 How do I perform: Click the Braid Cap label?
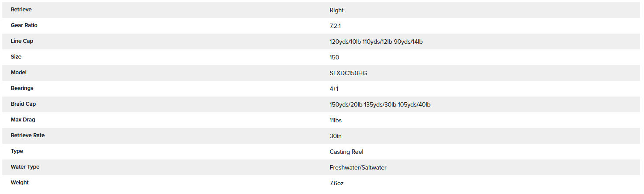pos(23,104)
